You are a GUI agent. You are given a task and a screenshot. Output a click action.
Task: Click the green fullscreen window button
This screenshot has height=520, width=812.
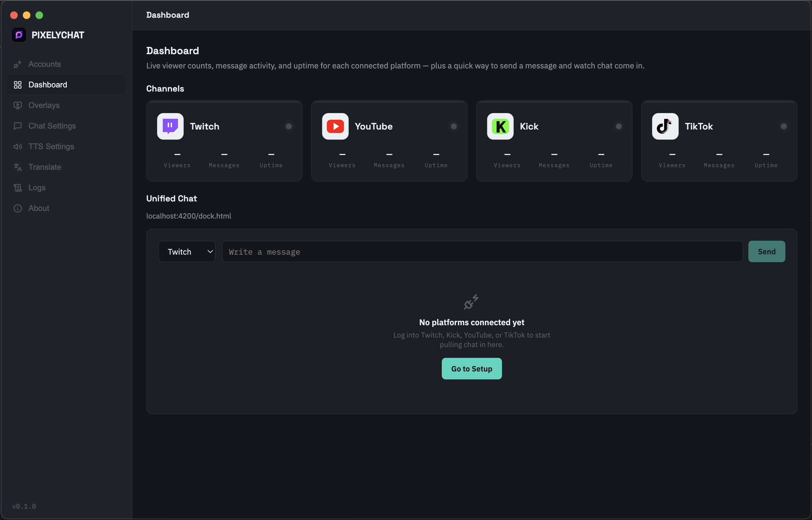[x=39, y=15]
